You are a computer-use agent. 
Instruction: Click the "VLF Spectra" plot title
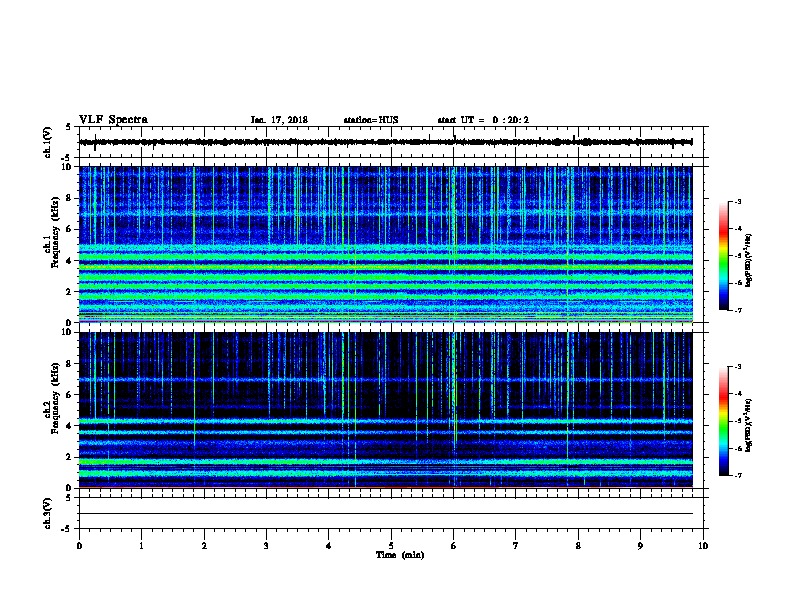point(113,120)
